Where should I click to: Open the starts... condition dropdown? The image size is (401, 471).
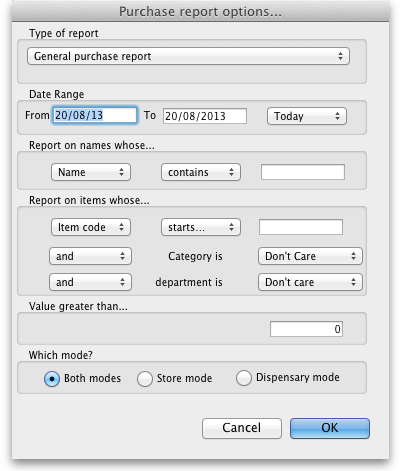tap(201, 227)
